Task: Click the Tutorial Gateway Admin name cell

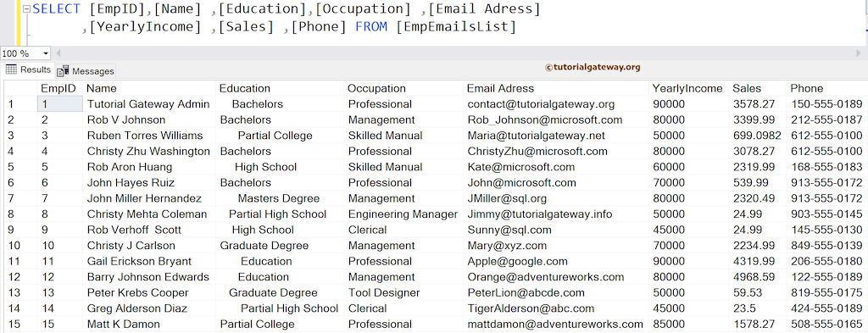Action: point(149,104)
